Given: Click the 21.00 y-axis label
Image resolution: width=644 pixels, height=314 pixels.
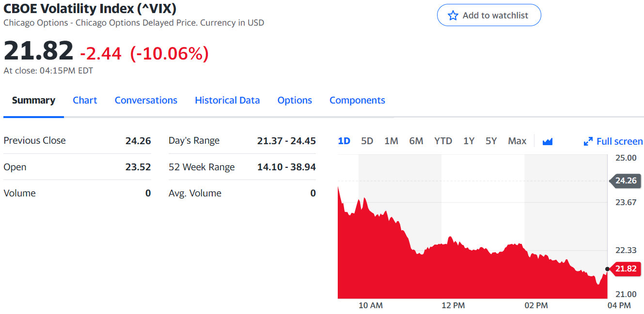Looking at the screenshot, I should point(626,294).
